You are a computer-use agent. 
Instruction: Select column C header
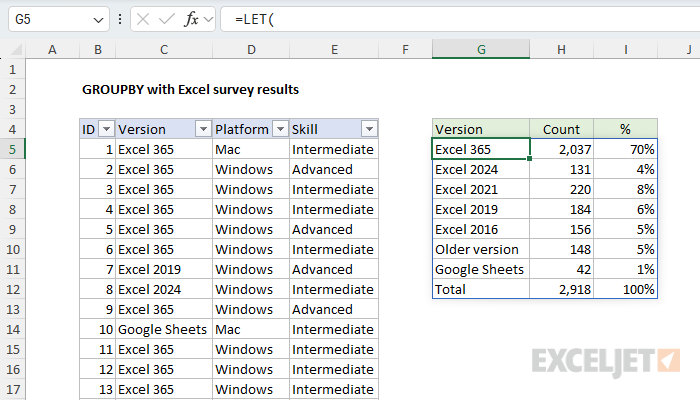[164, 50]
